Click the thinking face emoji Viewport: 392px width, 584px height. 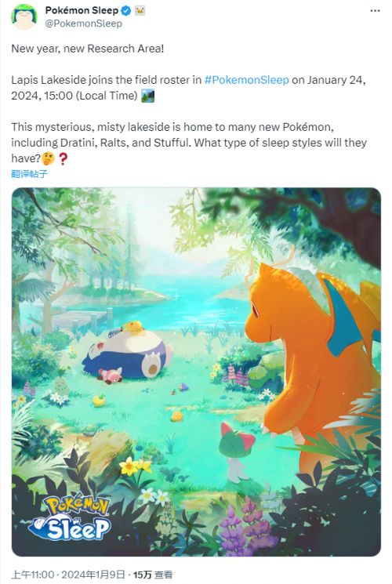coord(48,158)
